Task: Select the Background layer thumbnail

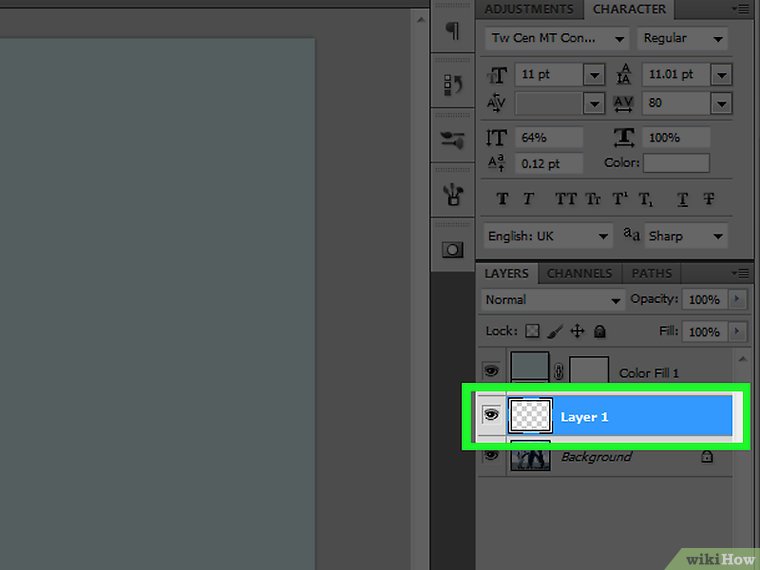Action: (x=530, y=457)
